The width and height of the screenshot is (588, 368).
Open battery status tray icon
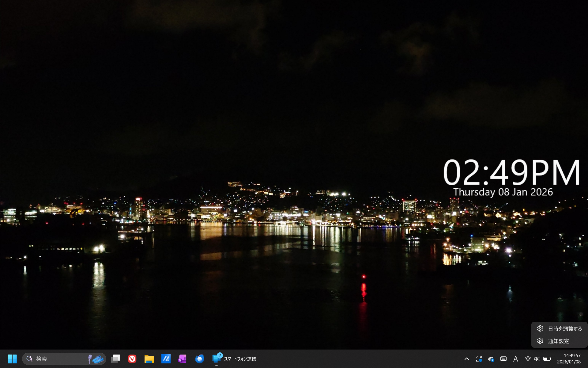pos(547,359)
